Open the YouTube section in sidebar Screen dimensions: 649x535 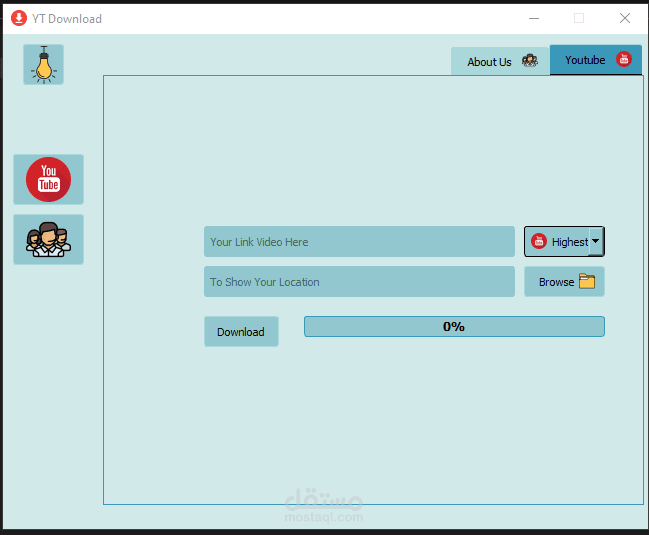pos(48,180)
